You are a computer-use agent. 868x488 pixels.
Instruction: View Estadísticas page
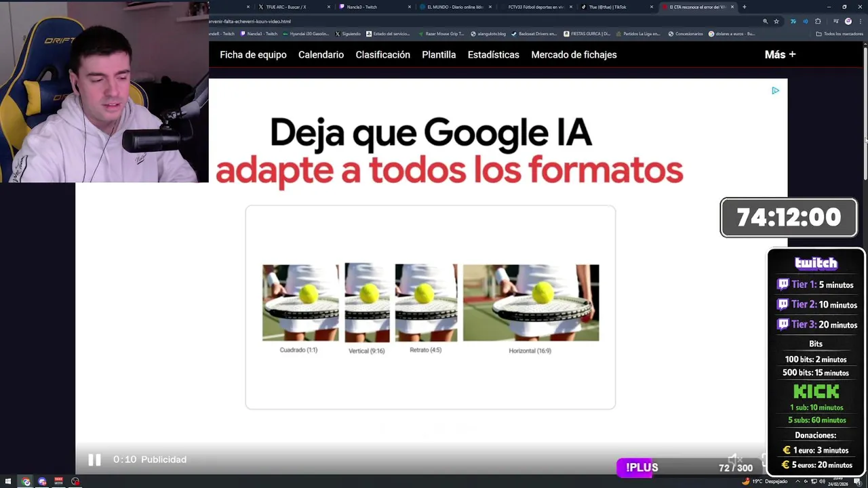click(493, 55)
